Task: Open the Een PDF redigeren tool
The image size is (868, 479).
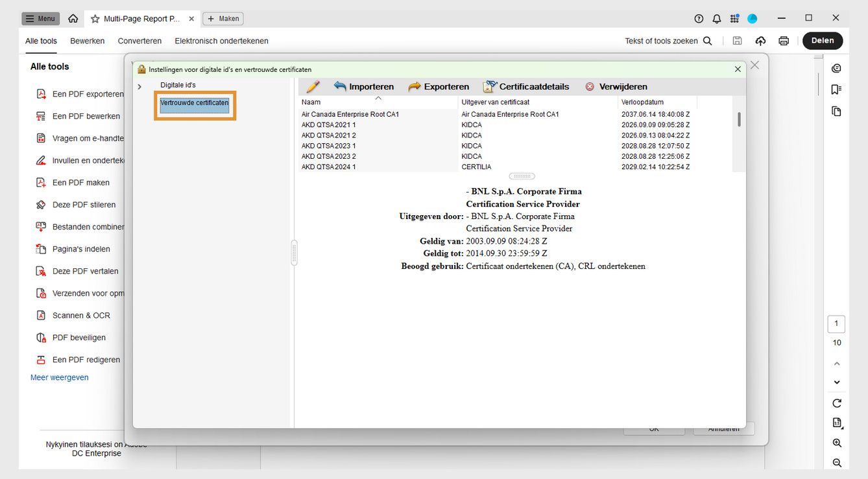Action: (x=78, y=360)
